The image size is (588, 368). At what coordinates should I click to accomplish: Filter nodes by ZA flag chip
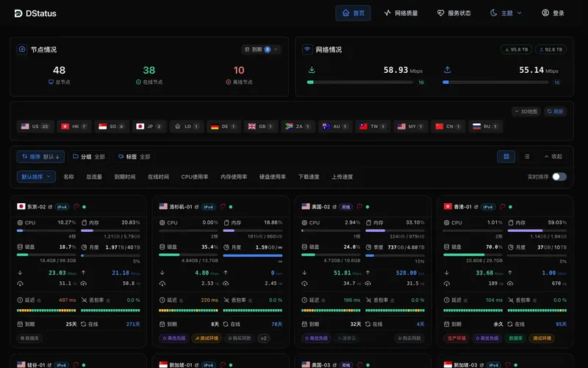(298, 127)
